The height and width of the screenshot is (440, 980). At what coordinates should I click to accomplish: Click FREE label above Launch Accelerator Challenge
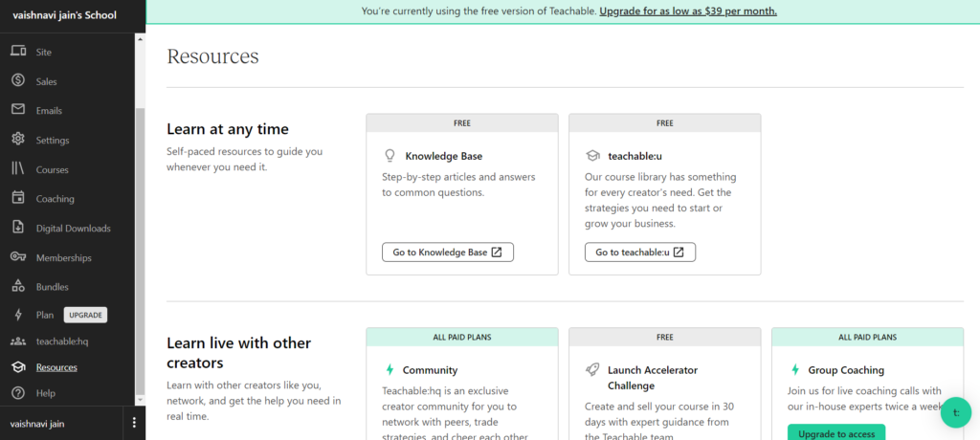(665, 337)
